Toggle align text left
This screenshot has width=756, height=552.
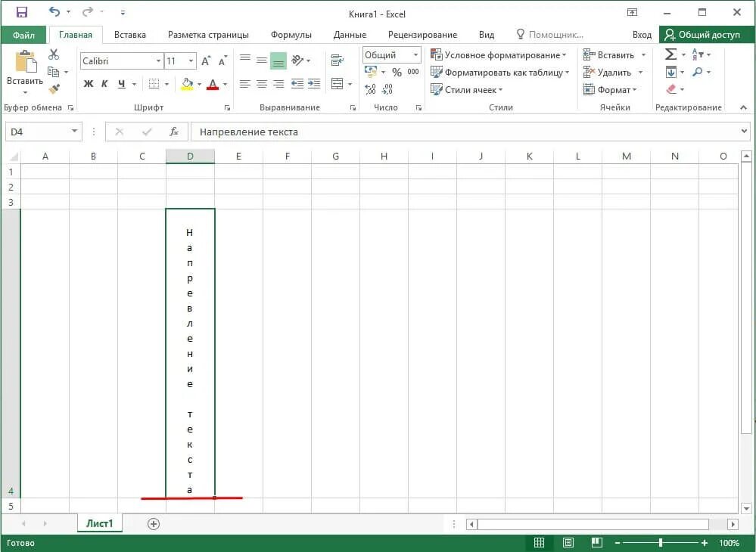pyautogui.click(x=245, y=84)
